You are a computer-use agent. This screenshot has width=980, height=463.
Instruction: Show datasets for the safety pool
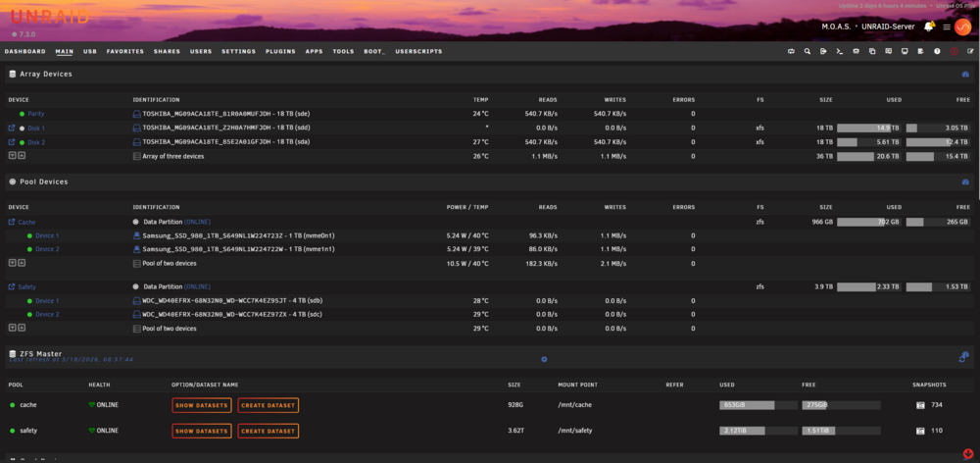tap(202, 431)
